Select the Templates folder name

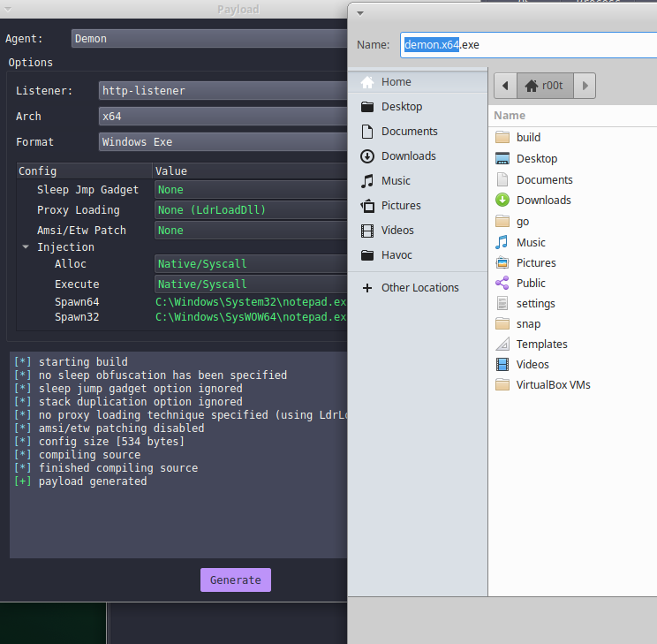coord(542,344)
